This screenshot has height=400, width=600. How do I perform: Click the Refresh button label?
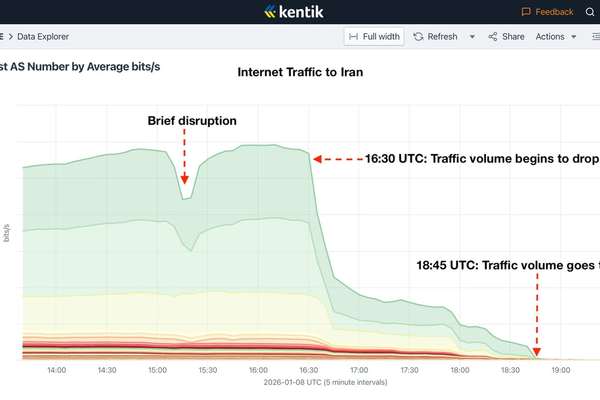[442, 36]
